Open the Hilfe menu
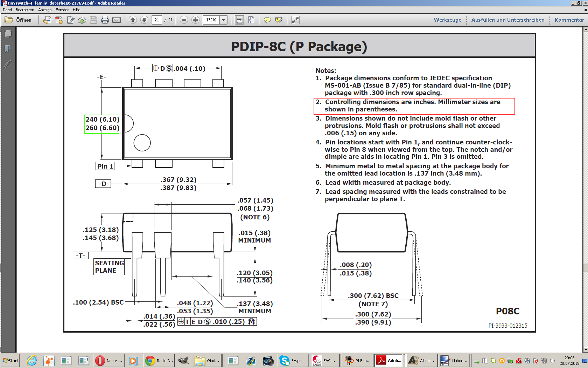The width and height of the screenshot is (588, 368). (x=76, y=10)
